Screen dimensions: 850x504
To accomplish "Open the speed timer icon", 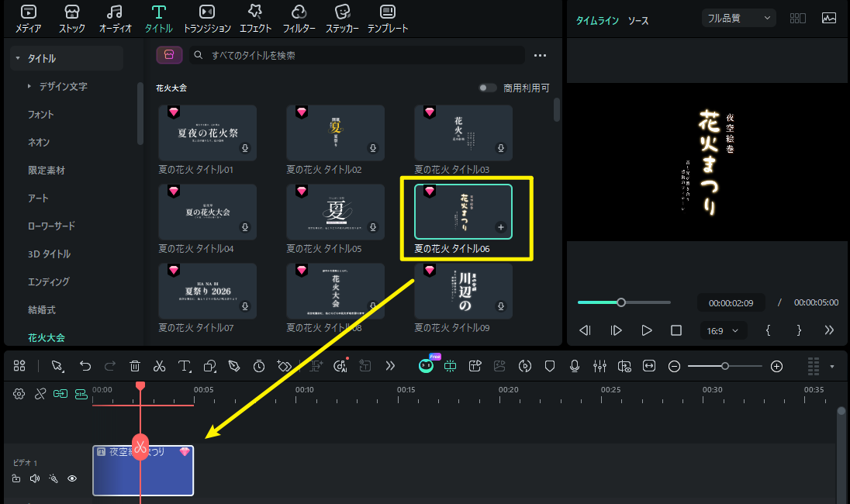I will click(259, 366).
